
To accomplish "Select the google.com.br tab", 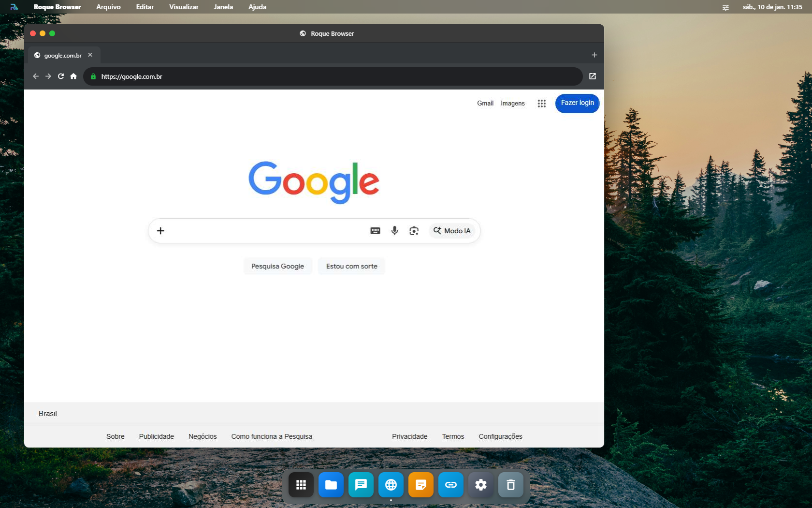I will [x=62, y=55].
